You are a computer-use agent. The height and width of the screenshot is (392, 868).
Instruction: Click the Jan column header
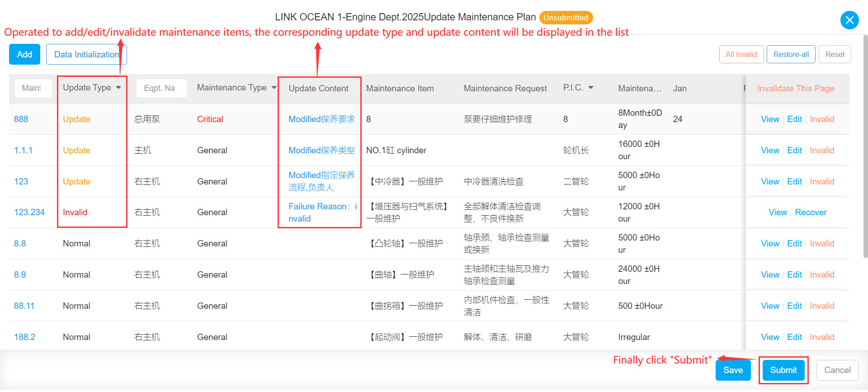680,89
